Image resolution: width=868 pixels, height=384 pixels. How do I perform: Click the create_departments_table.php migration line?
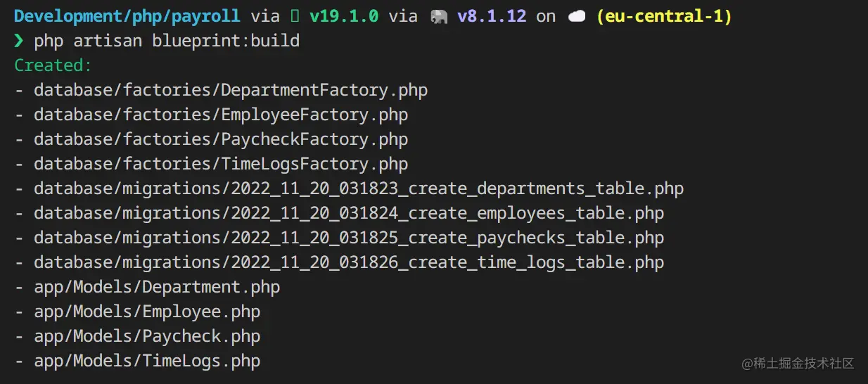[x=349, y=188]
